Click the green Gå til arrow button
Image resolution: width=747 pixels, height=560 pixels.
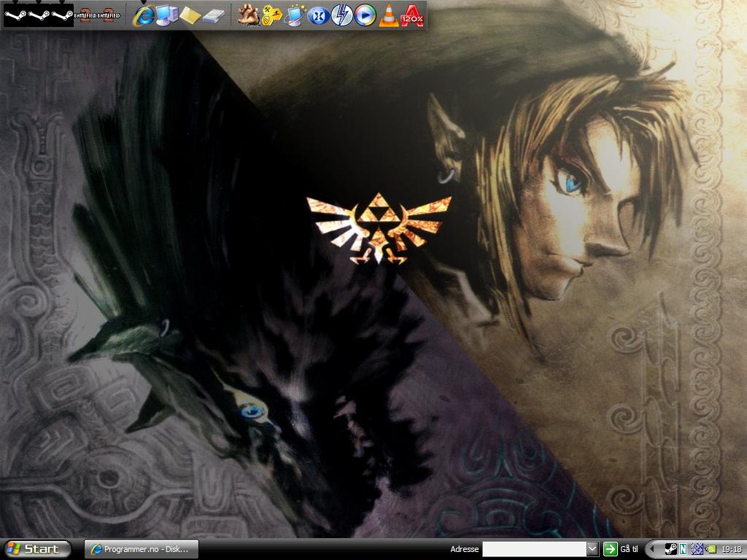pos(611,549)
